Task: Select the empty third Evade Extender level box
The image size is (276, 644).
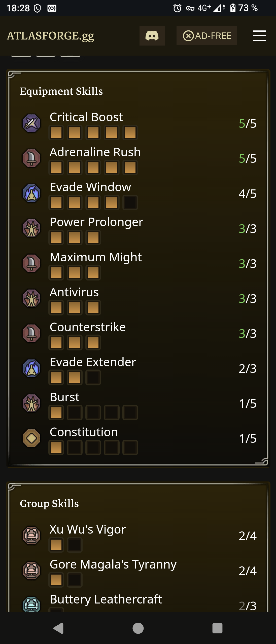Action: [x=93, y=378]
